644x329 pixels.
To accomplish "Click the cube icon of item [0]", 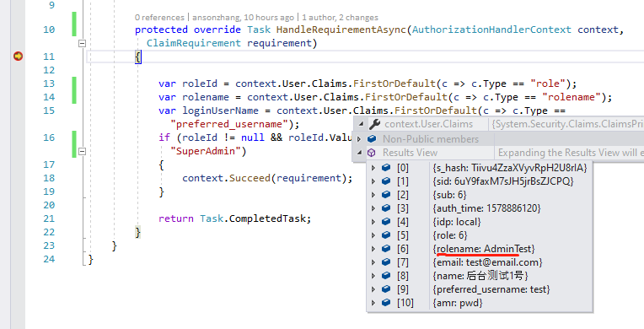I will (x=386, y=168).
